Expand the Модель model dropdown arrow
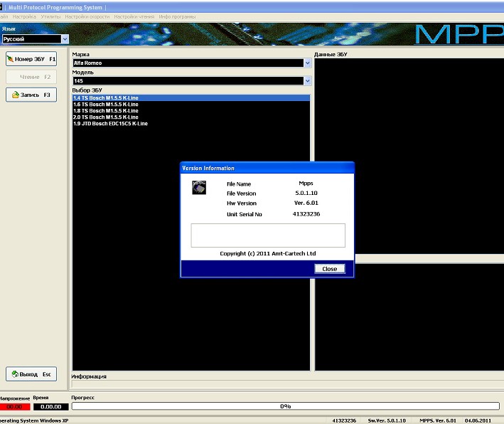 (308, 81)
